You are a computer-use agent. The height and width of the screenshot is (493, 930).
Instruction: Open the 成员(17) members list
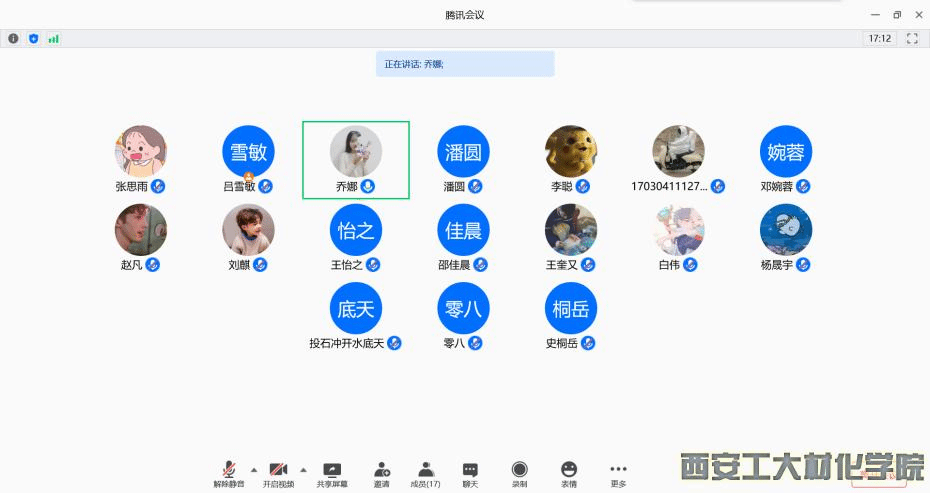click(x=425, y=472)
